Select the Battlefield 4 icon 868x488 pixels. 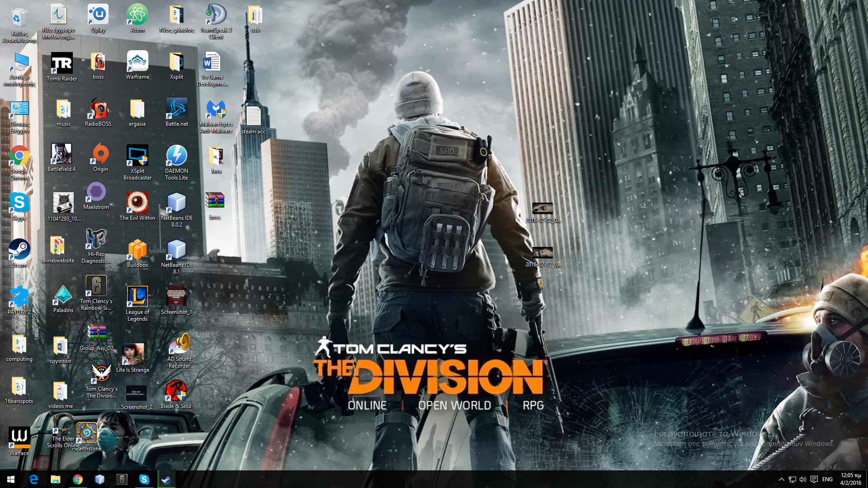tap(62, 158)
